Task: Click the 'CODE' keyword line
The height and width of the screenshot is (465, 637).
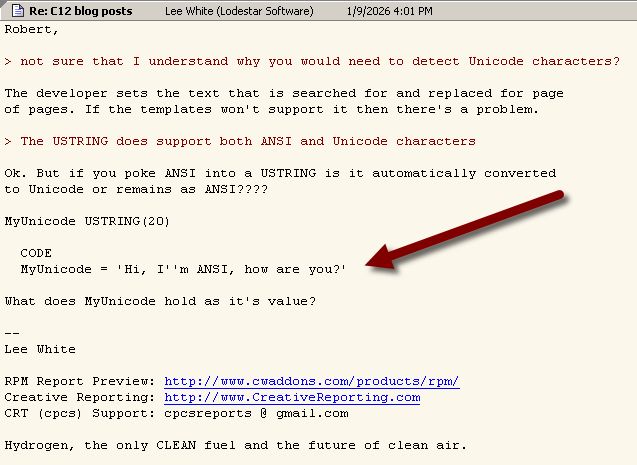Action: pos(36,253)
